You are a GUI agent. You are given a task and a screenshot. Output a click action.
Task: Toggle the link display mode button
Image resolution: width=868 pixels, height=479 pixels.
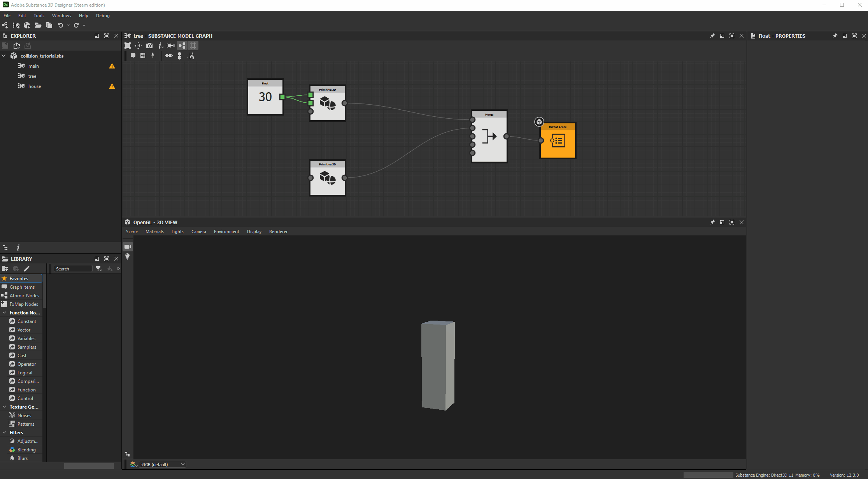182,46
